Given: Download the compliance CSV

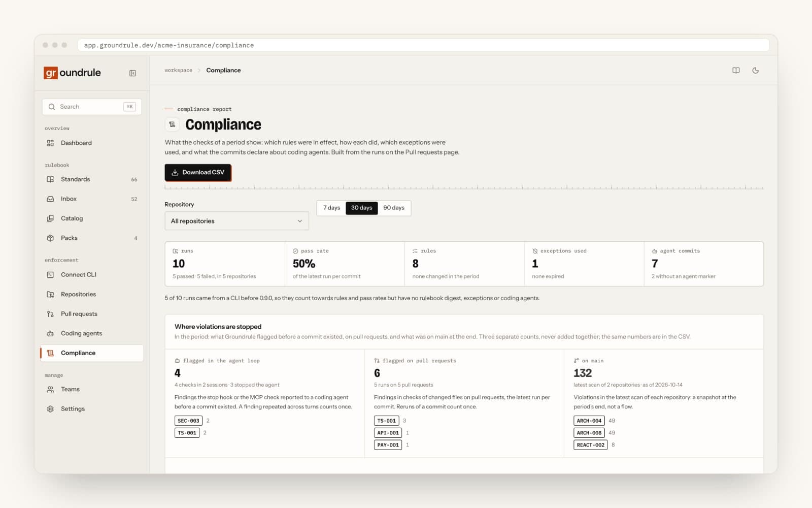Looking at the screenshot, I should point(198,173).
